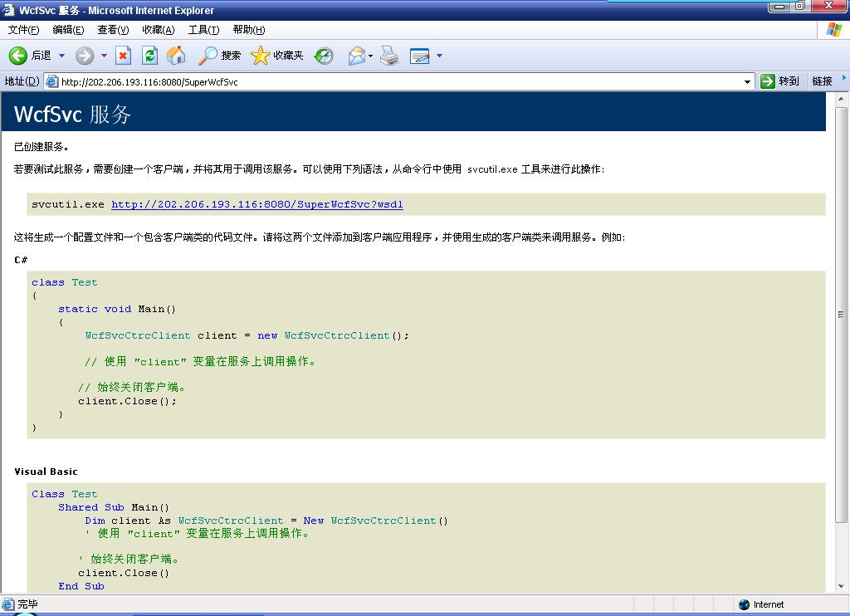Screen dimensions: 850x616
Task: Print the page using the printer icon
Action: click(389, 56)
